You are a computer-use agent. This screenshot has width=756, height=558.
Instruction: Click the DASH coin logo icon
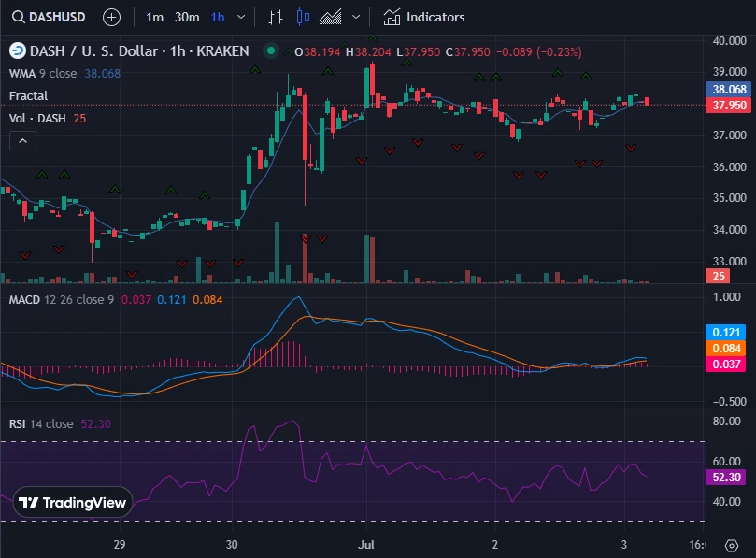18,50
